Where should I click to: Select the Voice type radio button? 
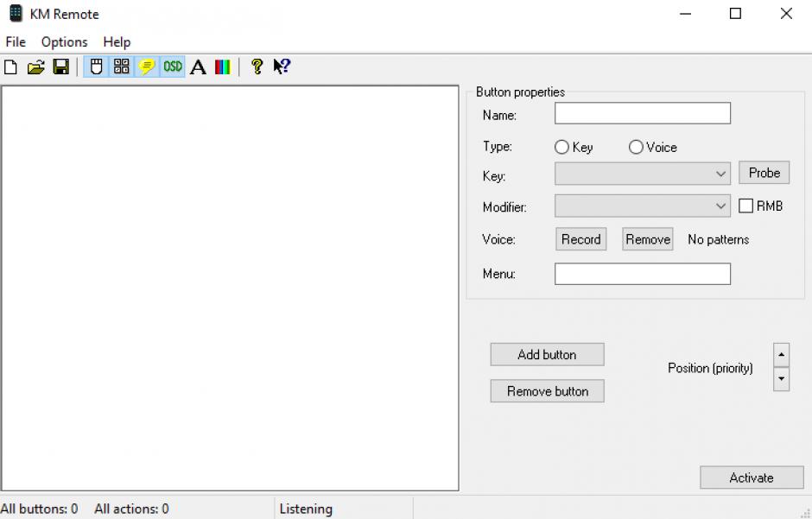click(x=636, y=148)
